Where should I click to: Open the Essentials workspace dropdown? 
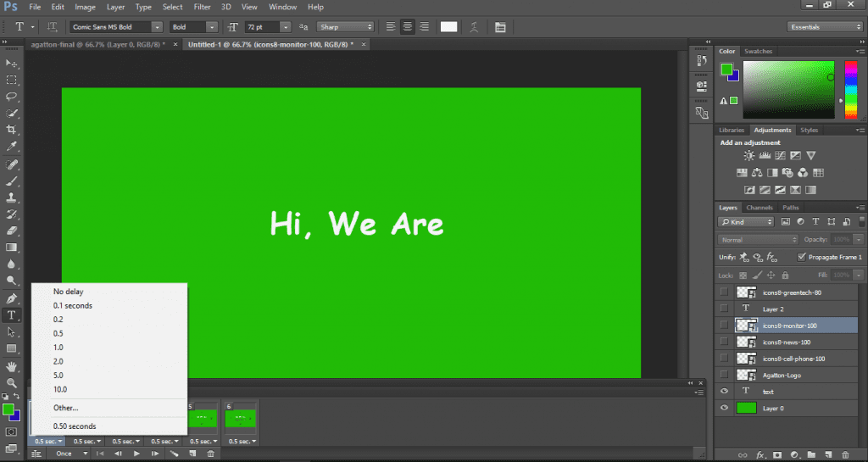tap(824, 26)
